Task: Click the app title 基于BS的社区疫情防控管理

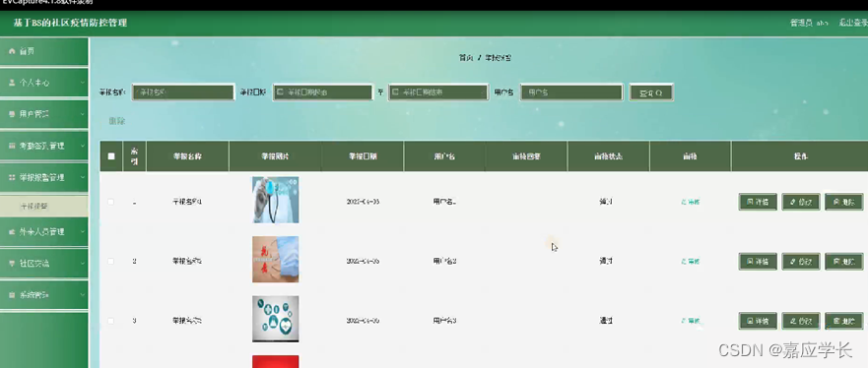Action: pos(70,23)
